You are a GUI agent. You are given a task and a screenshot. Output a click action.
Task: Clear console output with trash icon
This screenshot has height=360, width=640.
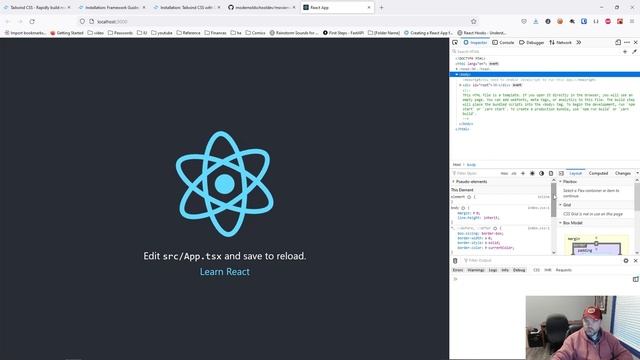click(x=455, y=260)
